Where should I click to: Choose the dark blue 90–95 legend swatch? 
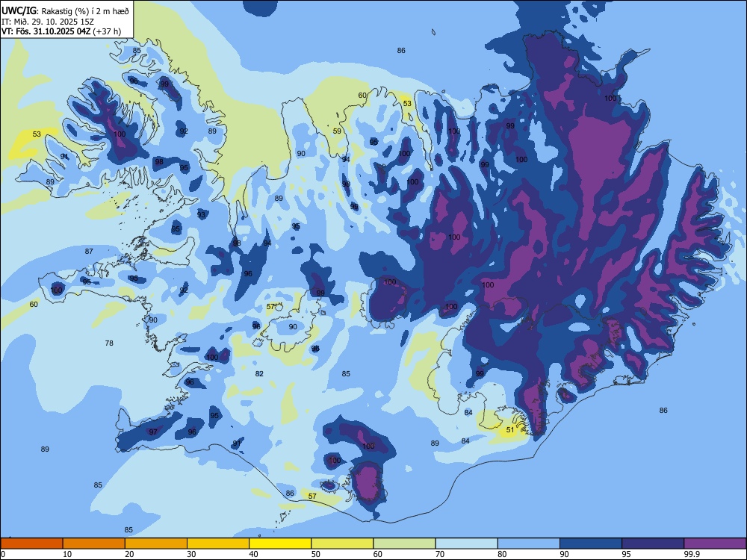tap(591, 544)
